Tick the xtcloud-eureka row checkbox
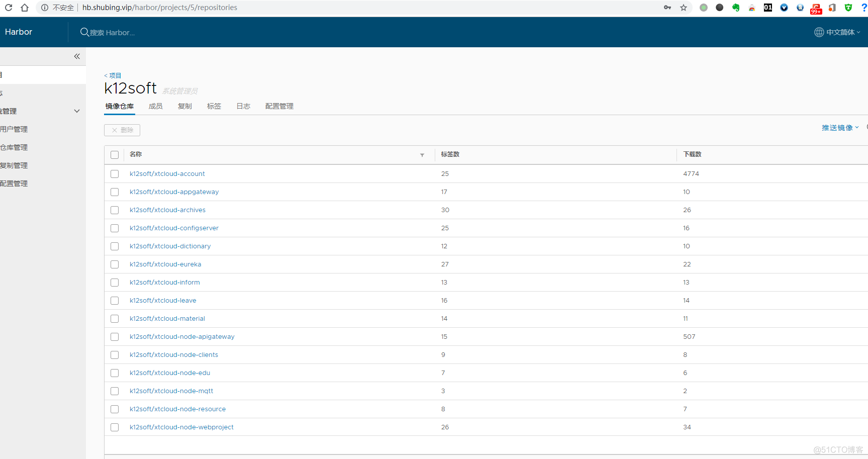This screenshot has height=459, width=868. (115, 264)
